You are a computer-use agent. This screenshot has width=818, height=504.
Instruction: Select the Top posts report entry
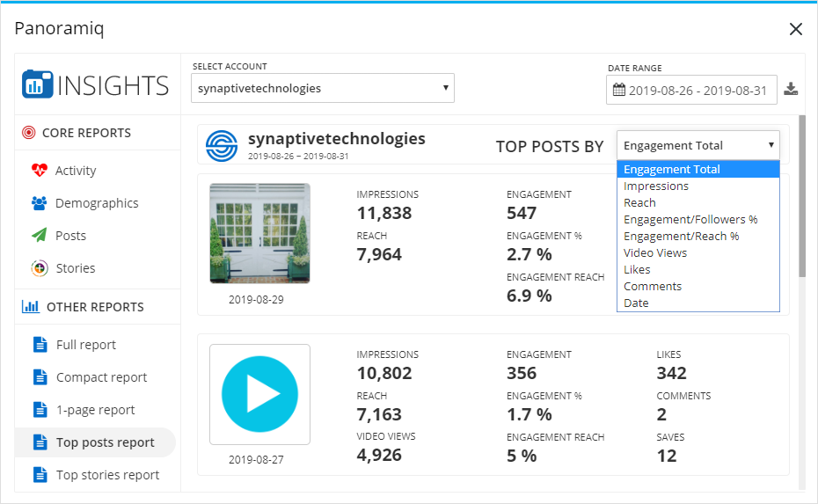click(x=96, y=442)
